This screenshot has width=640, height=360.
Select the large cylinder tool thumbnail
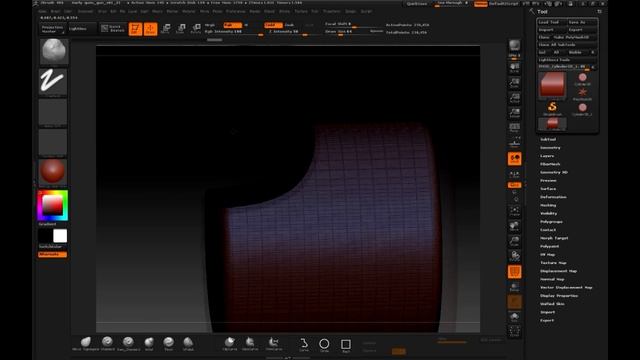point(552,86)
